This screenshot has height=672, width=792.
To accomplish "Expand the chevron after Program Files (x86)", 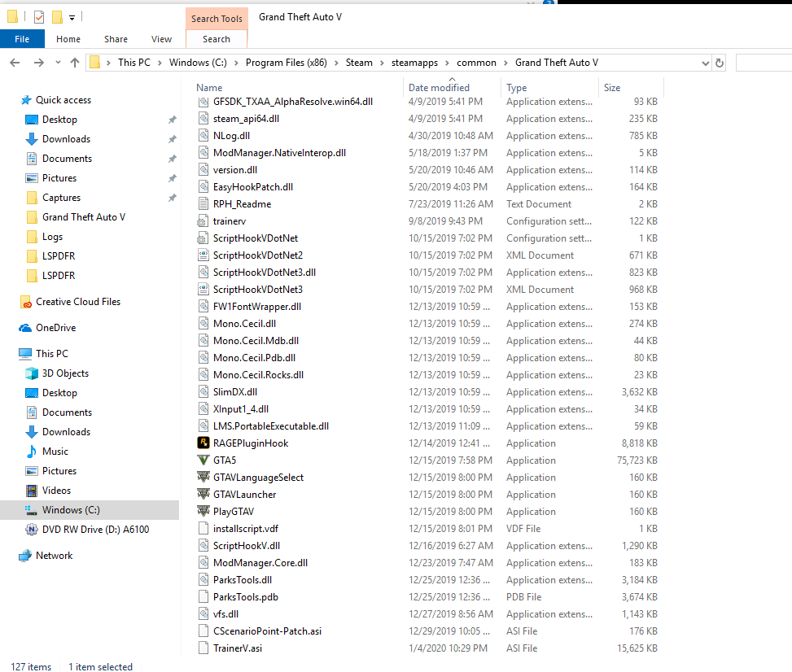I will coord(336,63).
